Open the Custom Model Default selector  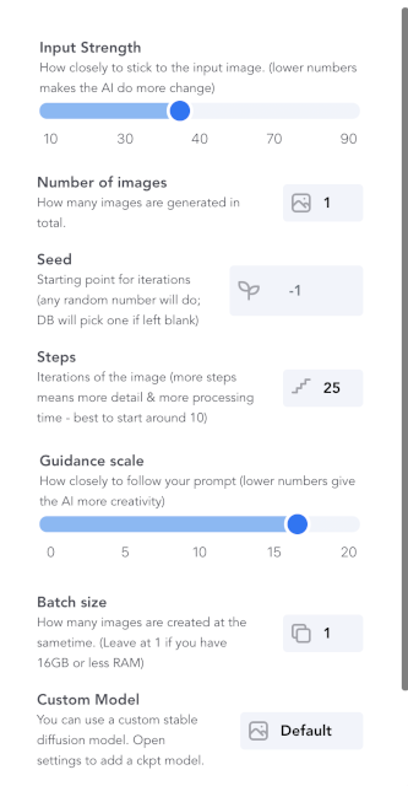[301, 731]
